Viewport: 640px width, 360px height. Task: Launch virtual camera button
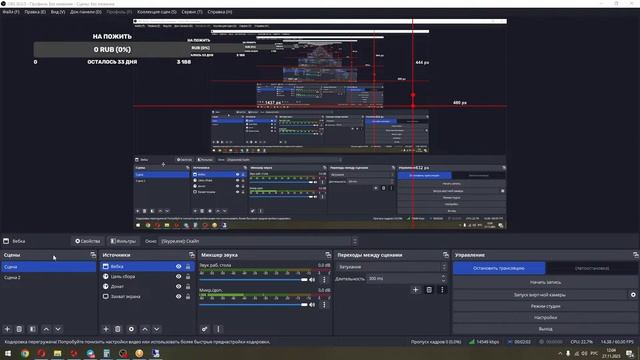[540, 295]
